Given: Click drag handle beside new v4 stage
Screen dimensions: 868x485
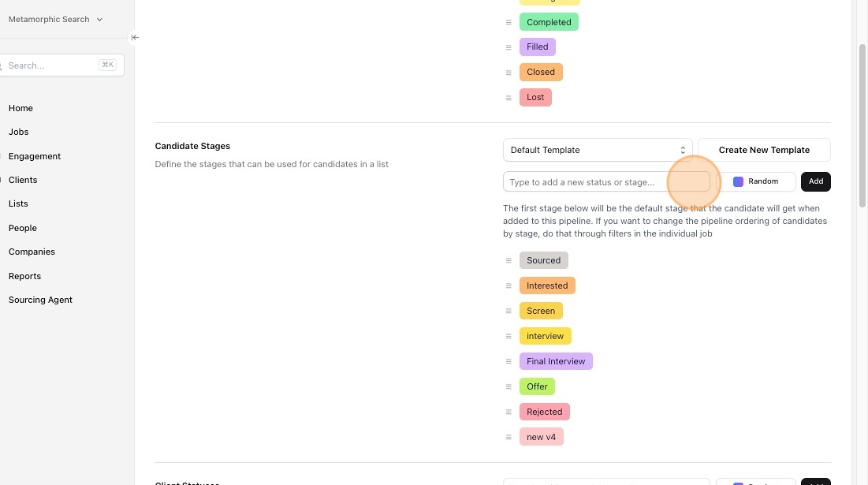Looking at the screenshot, I should [509, 437].
